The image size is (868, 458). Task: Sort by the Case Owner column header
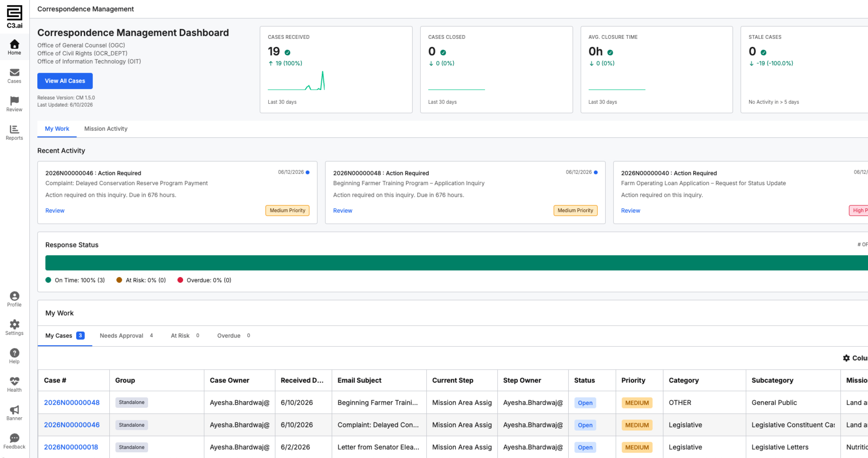(239, 380)
